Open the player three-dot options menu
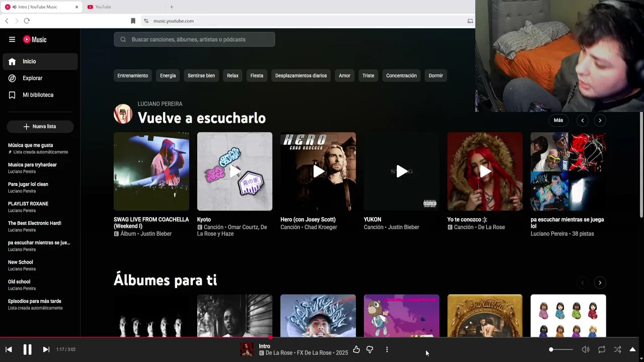The width and height of the screenshot is (644, 362). (x=387, y=349)
